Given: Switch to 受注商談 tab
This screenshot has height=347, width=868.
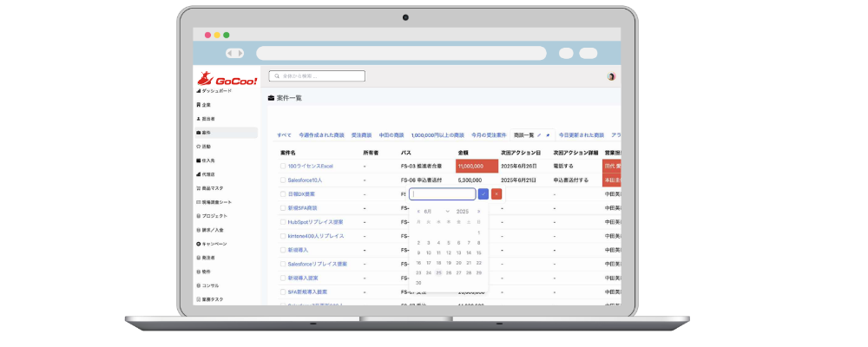Looking at the screenshot, I should click(361, 135).
